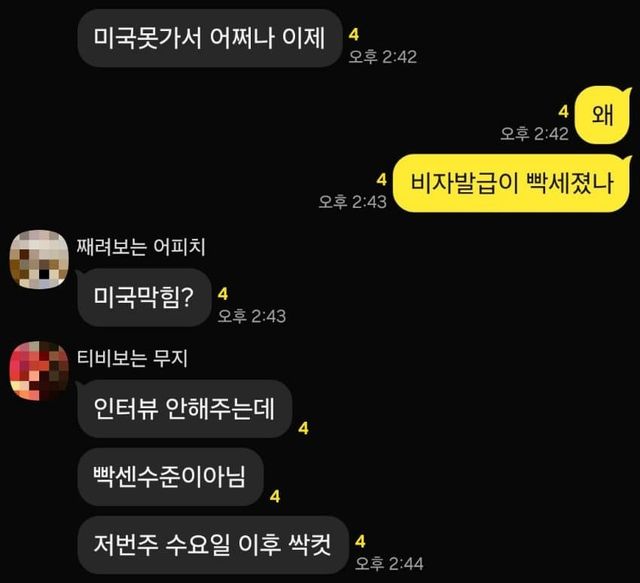
Task: Select the 인터뷰 안해주는데 message
Action: coord(184,409)
